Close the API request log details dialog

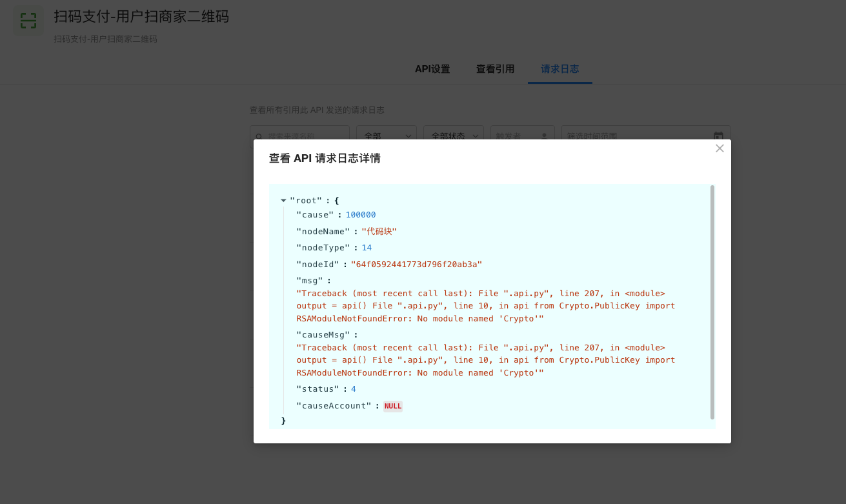pos(720,148)
